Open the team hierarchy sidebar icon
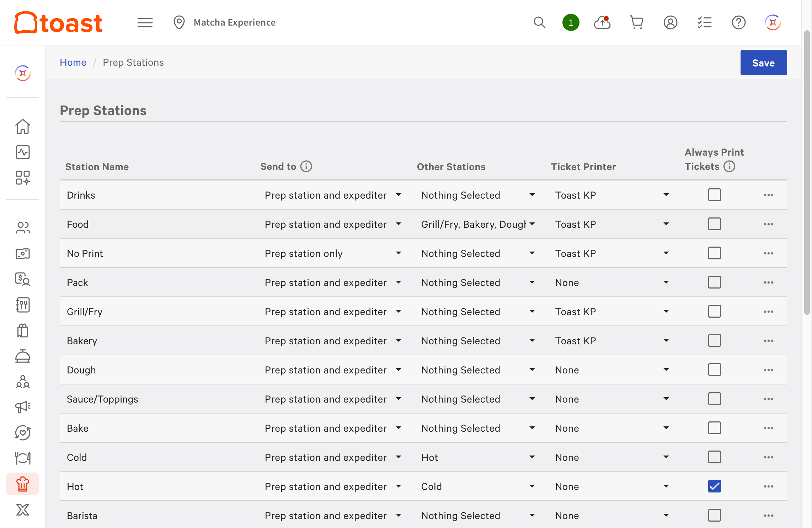Screen dimensions: 812x528 [x=23, y=382]
